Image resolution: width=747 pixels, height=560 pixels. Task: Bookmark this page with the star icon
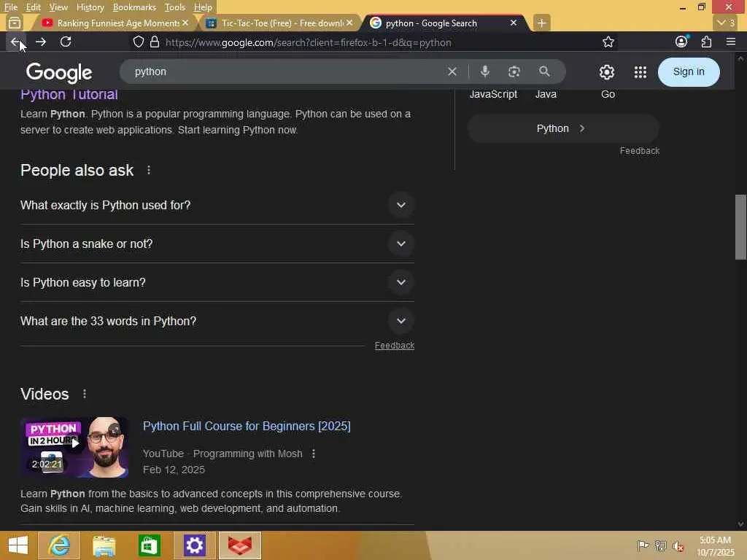tap(608, 42)
